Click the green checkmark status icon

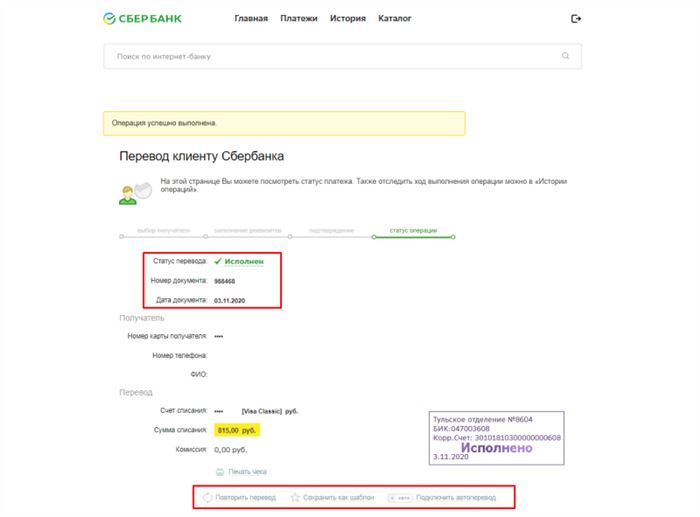click(218, 261)
